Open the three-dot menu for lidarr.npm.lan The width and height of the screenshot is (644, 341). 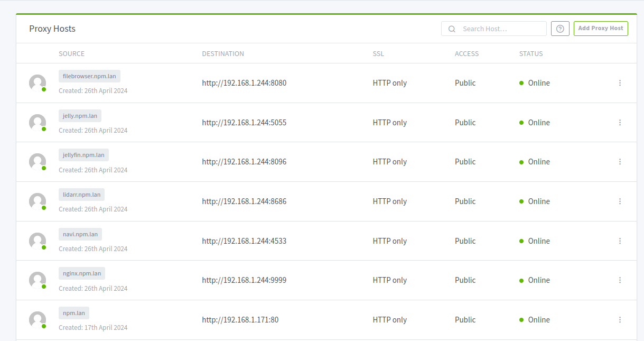pyautogui.click(x=620, y=201)
